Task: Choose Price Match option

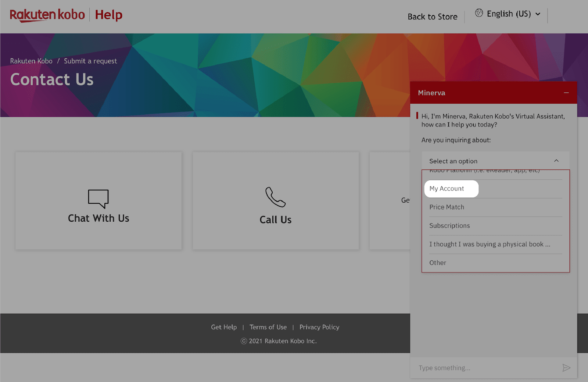Action: tap(495, 207)
